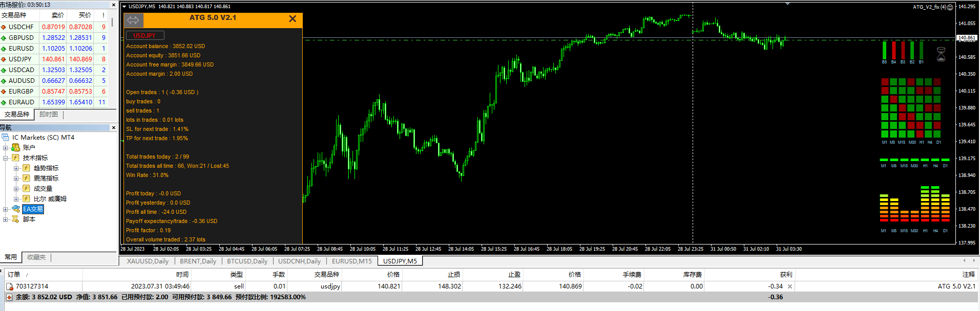Switch to the XAUUSD,Daily chart tab
The height and width of the screenshot is (311, 980).
point(148,261)
